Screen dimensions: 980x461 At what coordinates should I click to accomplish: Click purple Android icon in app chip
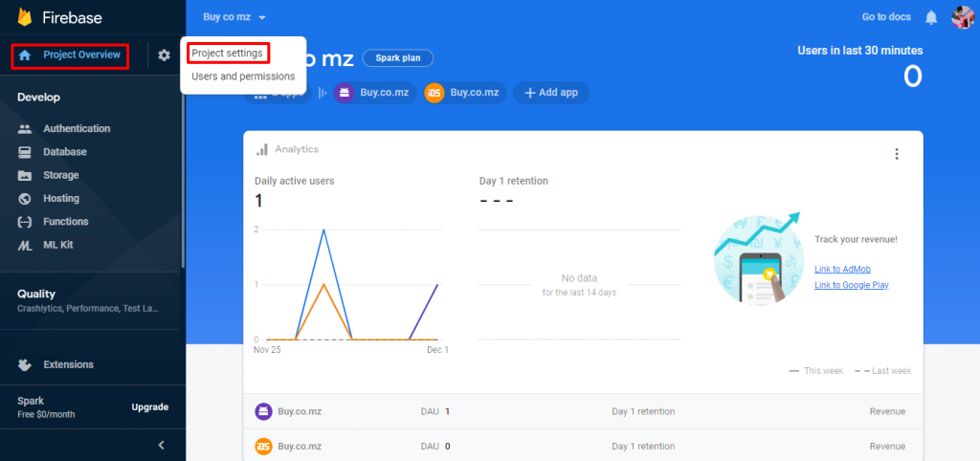(x=344, y=93)
